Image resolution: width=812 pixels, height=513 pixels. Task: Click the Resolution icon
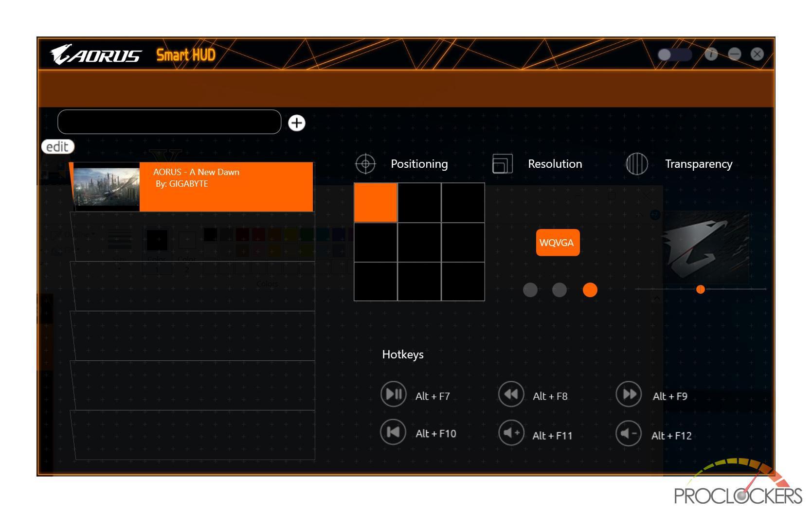[x=503, y=164]
